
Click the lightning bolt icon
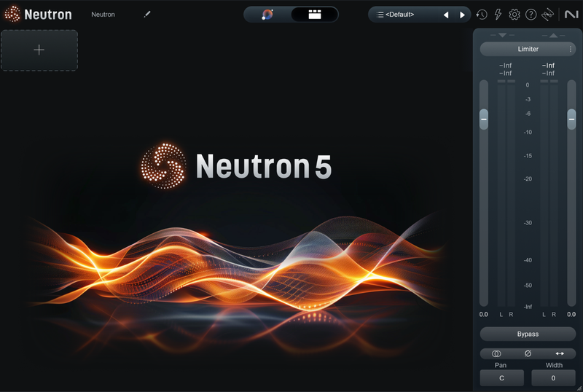pos(498,15)
